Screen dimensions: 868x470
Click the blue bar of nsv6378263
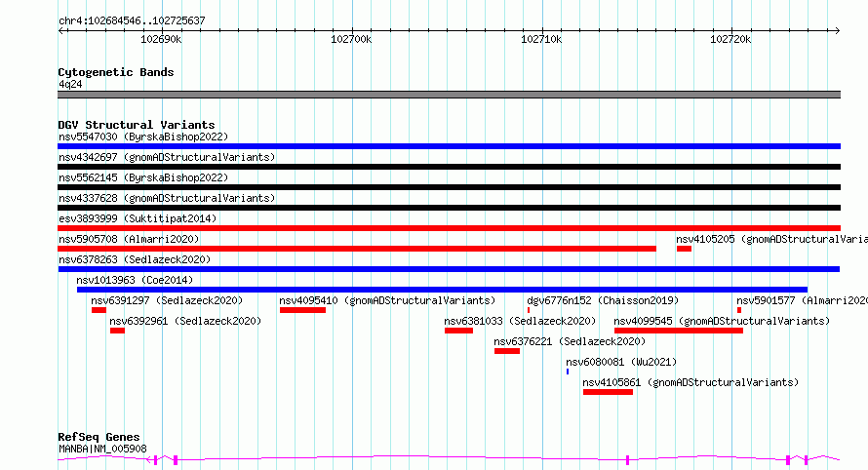[x=449, y=269]
